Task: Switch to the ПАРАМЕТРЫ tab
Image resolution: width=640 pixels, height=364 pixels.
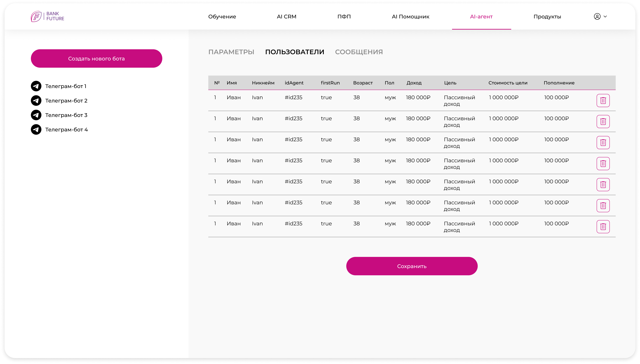Action: pyautogui.click(x=231, y=52)
